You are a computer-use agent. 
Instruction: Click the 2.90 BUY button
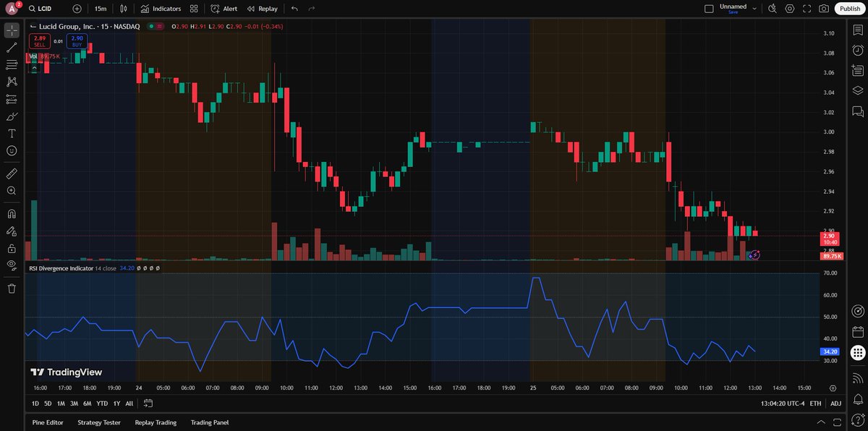tap(77, 41)
